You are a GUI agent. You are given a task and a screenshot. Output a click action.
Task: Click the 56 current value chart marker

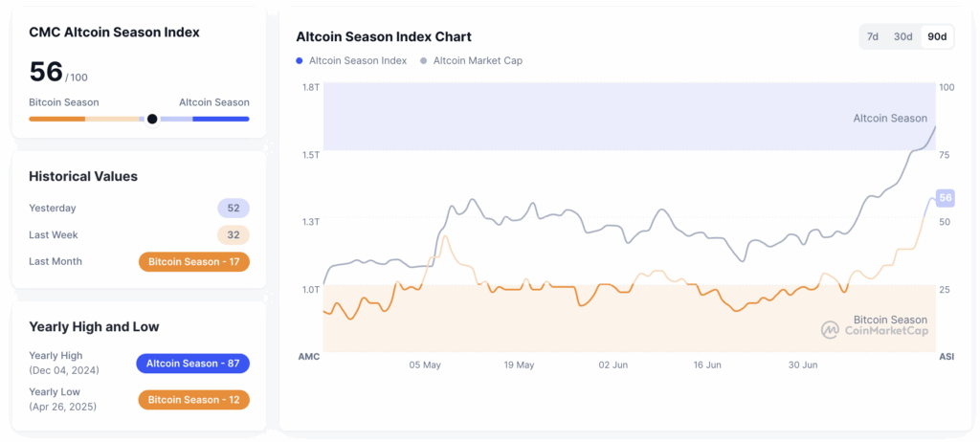pyautogui.click(x=946, y=198)
